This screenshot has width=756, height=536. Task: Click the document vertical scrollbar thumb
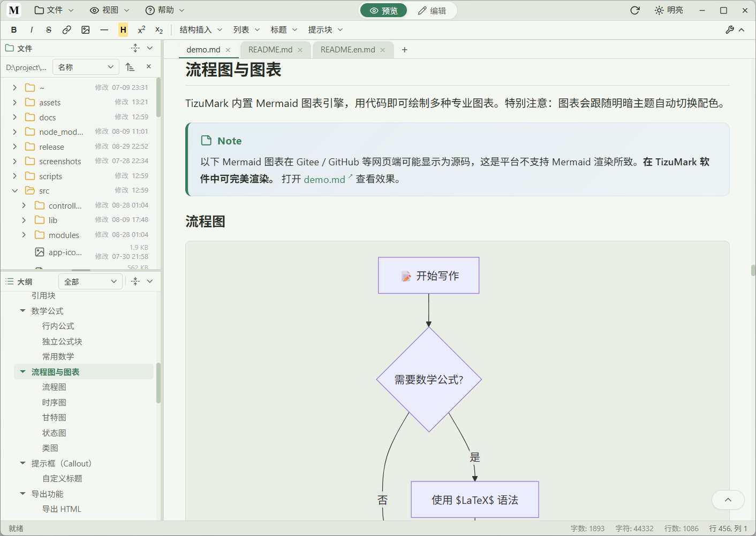pos(753,270)
